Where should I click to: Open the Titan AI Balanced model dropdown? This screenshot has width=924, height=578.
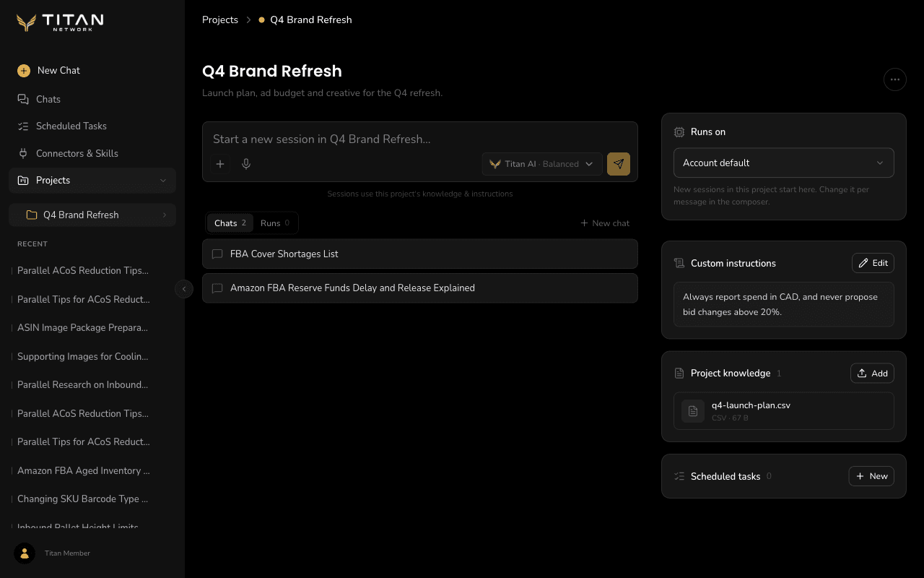click(x=542, y=164)
